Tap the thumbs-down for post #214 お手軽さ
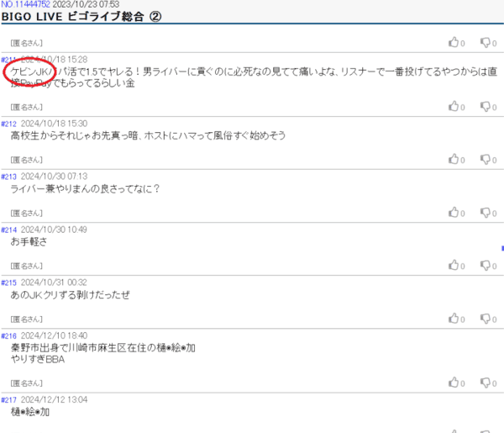The image size is (504, 433). tap(485, 266)
